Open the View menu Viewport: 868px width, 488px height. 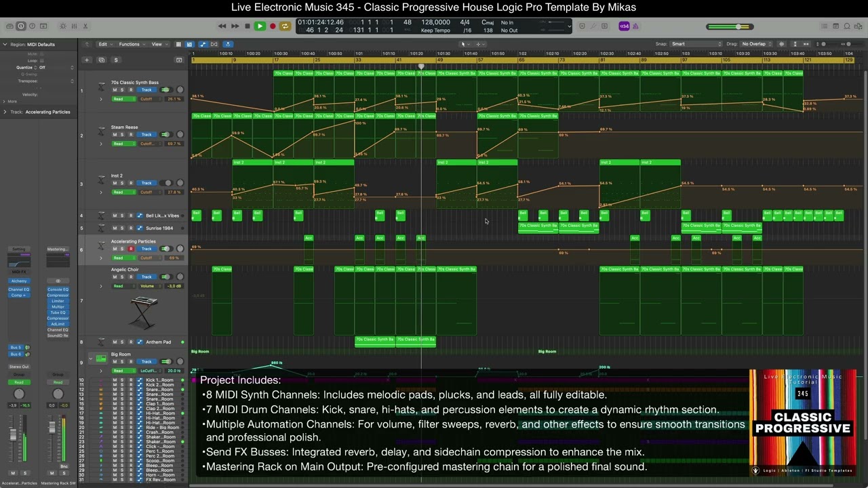pos(158,44)
